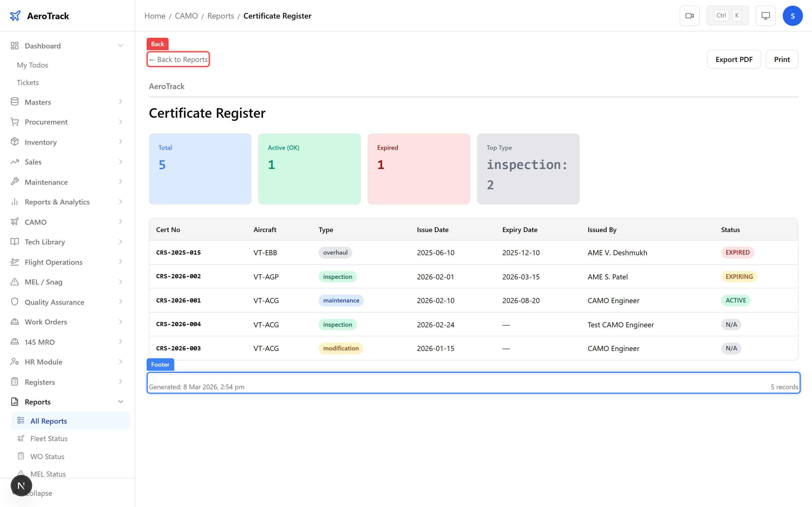Click the Inventory box icon

coord(15,142)
